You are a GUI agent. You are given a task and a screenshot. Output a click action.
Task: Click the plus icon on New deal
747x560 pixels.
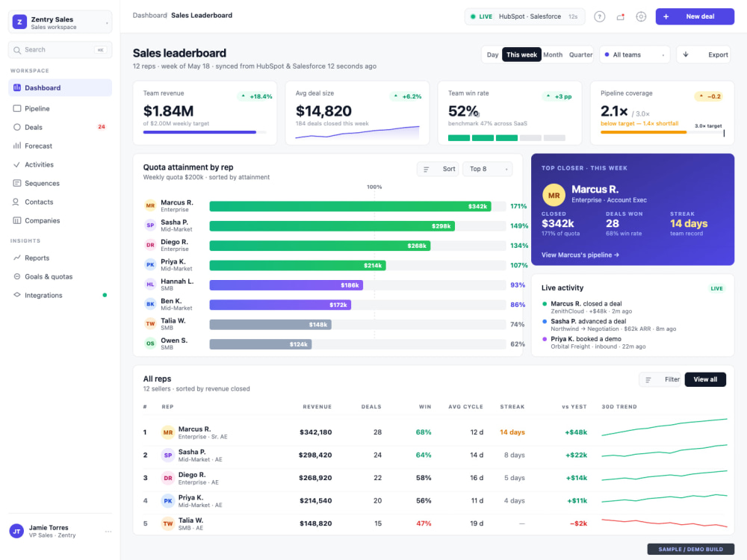pos(666,16)
